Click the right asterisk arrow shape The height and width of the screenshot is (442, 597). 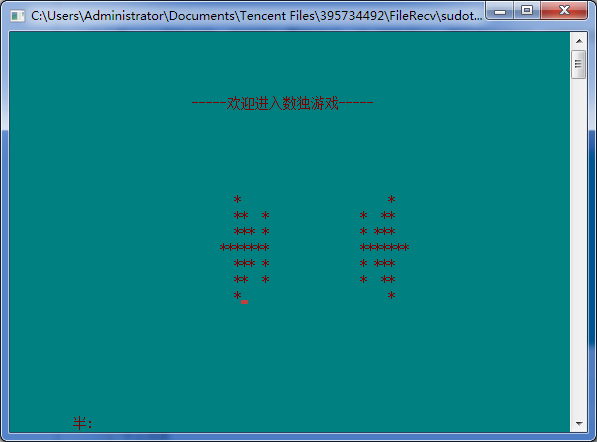pyautogui.click(x=384, y=247)
